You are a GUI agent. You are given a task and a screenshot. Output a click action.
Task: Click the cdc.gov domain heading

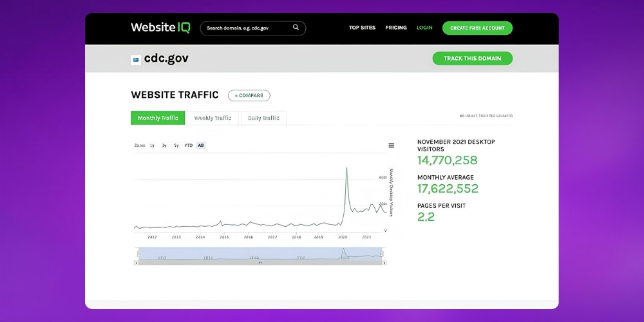[166, 59]
